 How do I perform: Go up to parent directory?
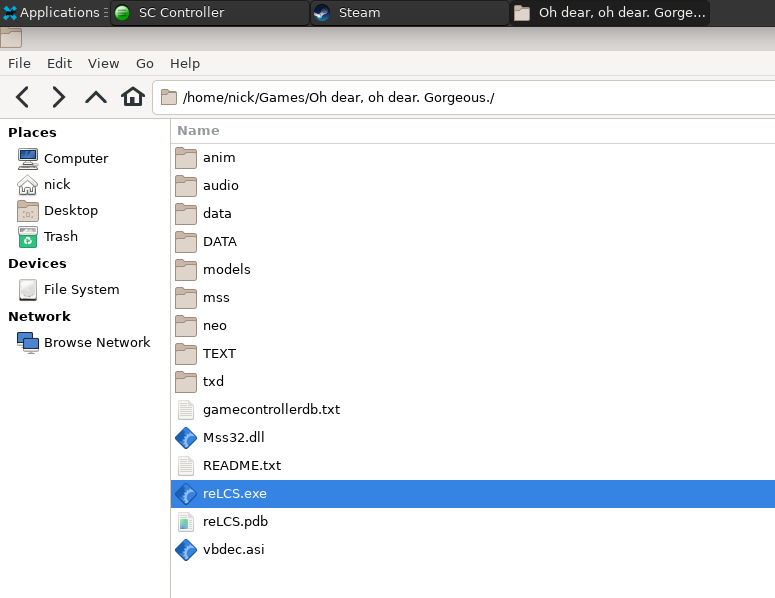[x=95, y=97]
